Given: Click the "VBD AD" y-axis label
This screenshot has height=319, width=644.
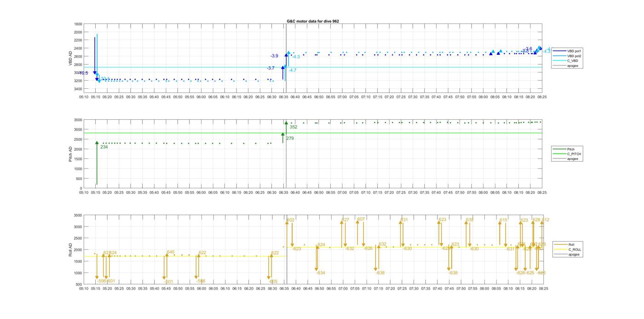Looking at the screenshot, I should [70, 58].
